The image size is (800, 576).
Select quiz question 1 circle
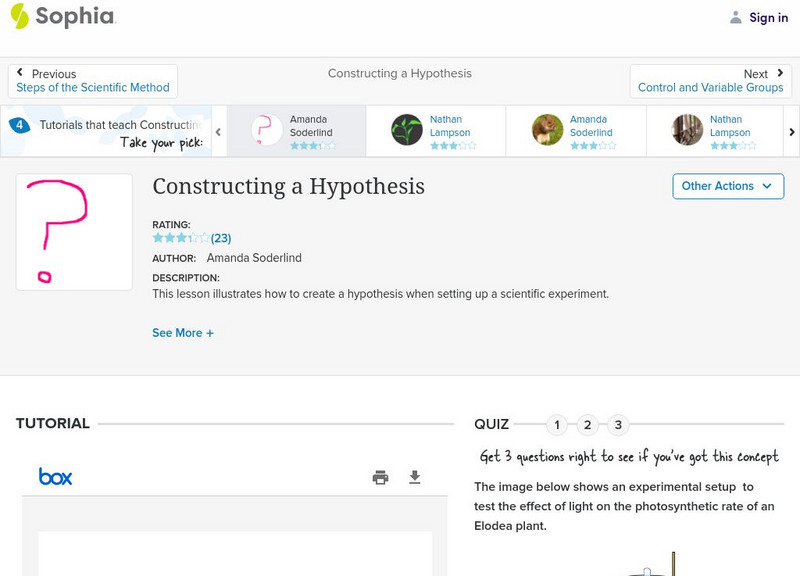557,425
